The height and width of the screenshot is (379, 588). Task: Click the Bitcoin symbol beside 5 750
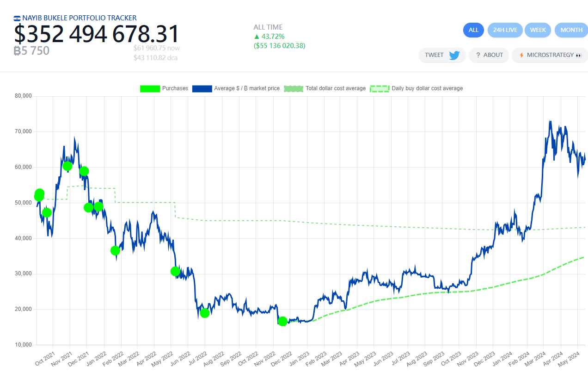[18, 51]
